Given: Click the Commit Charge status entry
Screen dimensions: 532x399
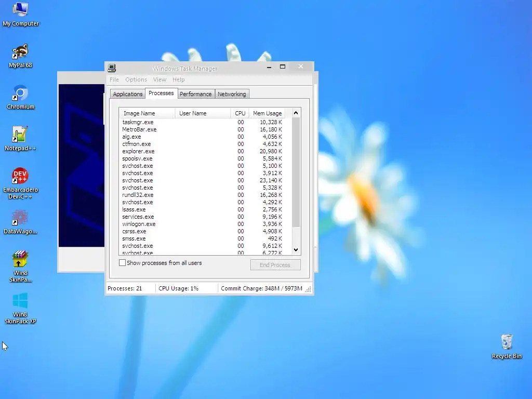Looking at the screenshot, I should 261,288.
